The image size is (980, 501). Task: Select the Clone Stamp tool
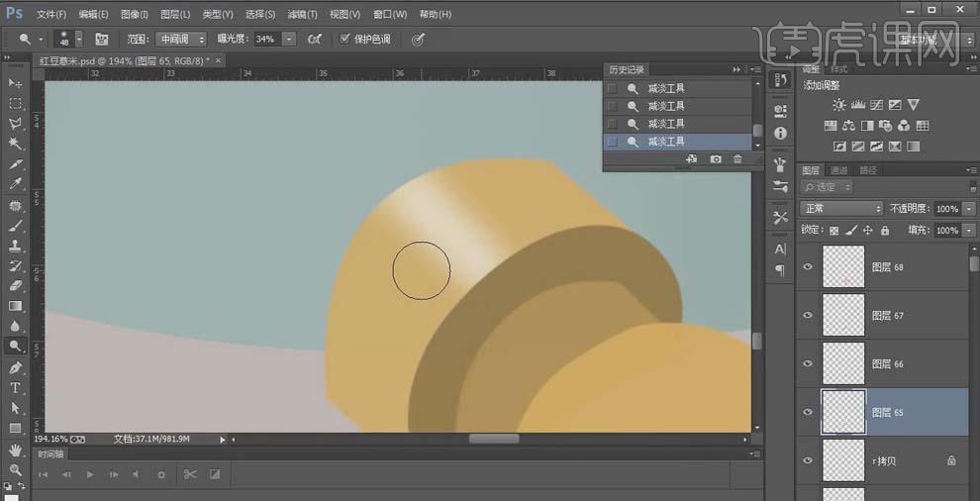[16, 246]
